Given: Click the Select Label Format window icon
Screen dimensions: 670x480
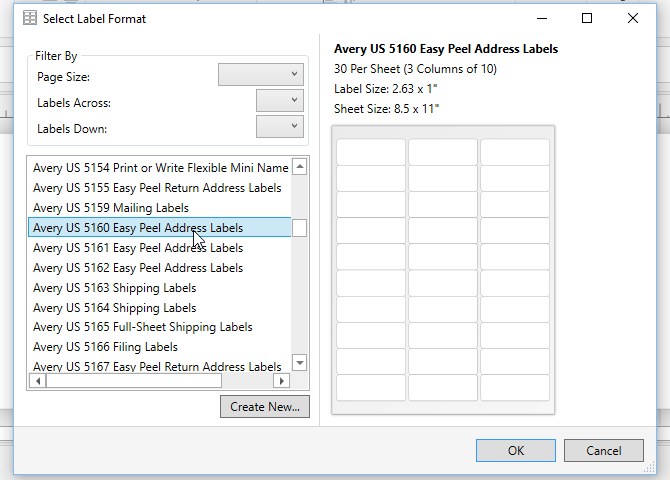Looking at the screenshot, I should tap(29, 18).
